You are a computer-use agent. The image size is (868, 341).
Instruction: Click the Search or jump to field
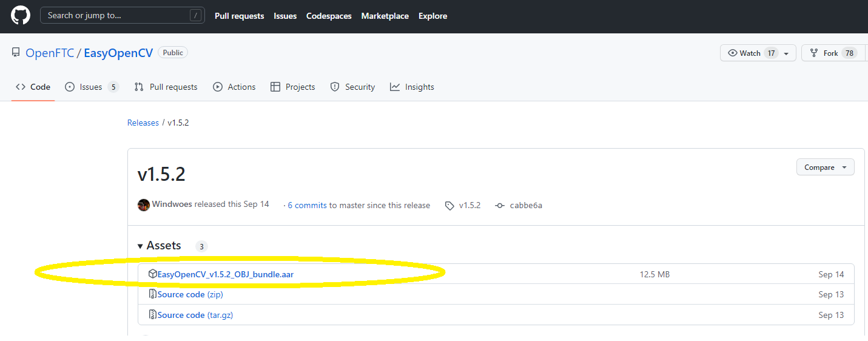(x=115, y=16)
